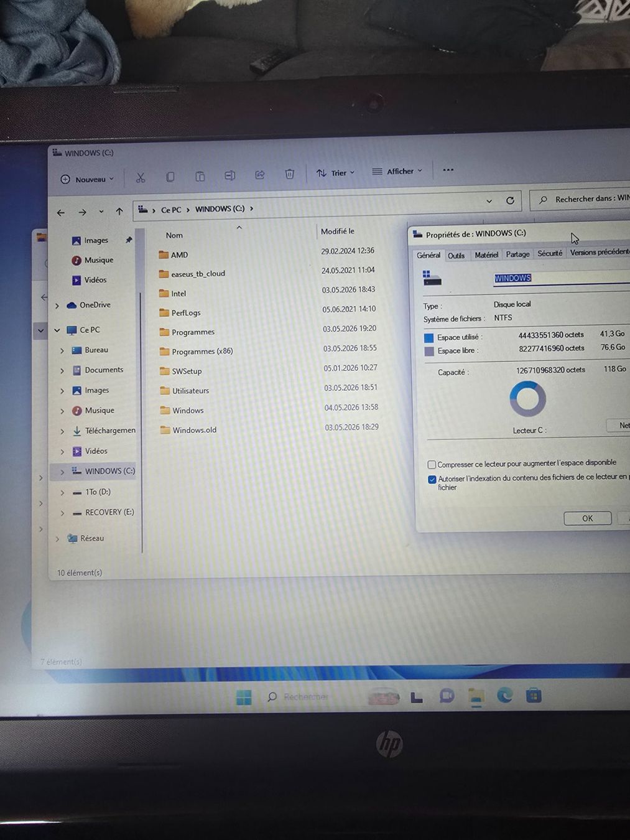The height and width of the screenshot is (840, 630).
Task: Go forward with the right arrow
Action: coord(82,212)
